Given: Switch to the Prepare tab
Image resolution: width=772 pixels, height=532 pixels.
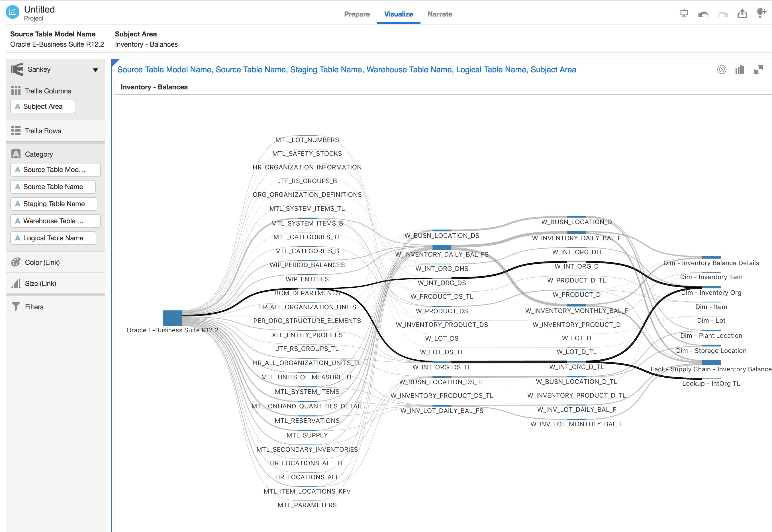Looking at the screenshot, I should pyautogui.click(x=357, y=14).
